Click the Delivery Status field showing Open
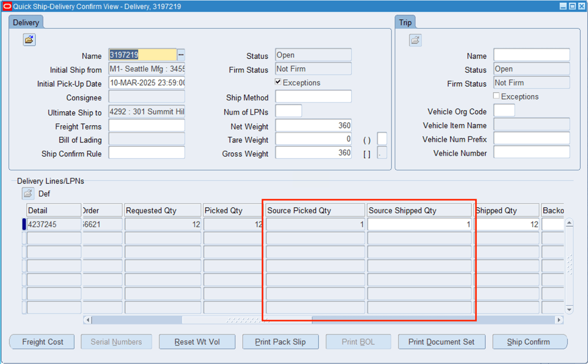This screenshot has width=588, height=364. tap(313, 55)
